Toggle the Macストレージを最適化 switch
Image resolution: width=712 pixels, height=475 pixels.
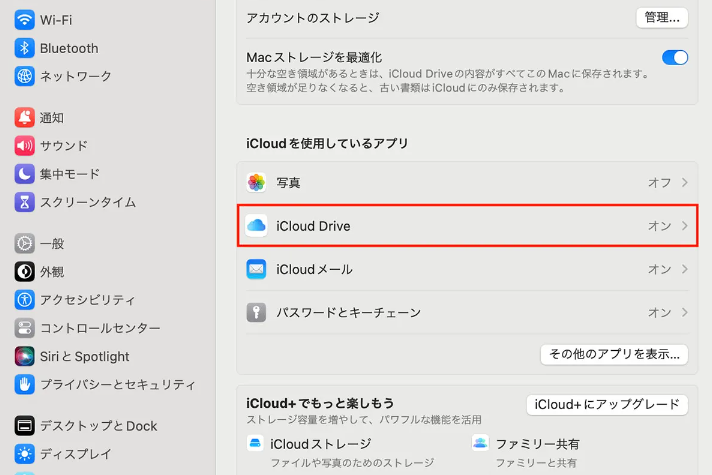(675, 58)
